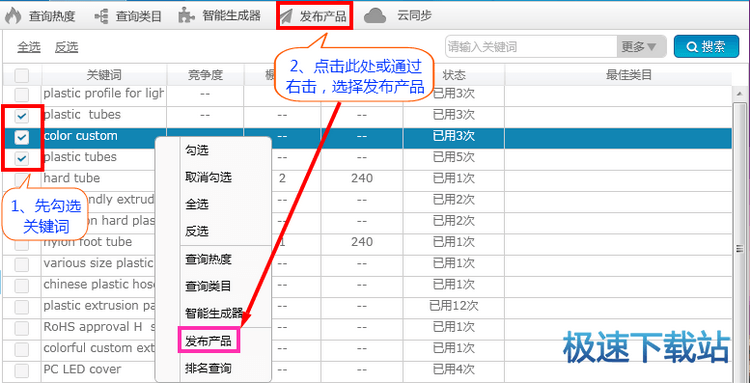
Task: Choose 全选 in the context menu
Action: point(213,205)
